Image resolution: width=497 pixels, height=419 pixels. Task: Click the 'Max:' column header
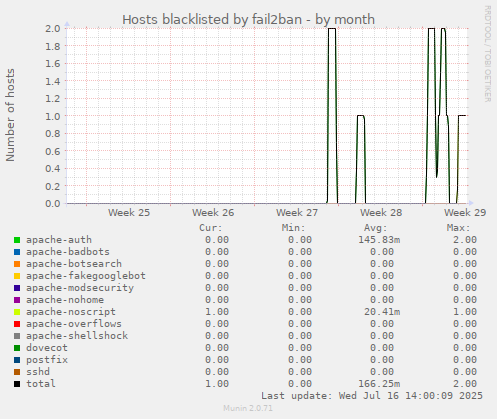click(x=459, y=228)
